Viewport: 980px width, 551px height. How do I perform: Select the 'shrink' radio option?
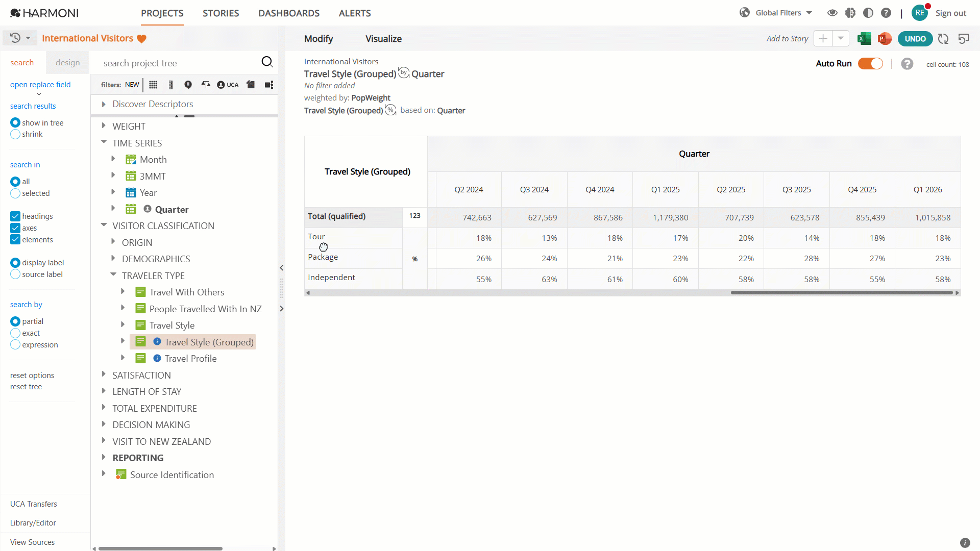[15, 134]
